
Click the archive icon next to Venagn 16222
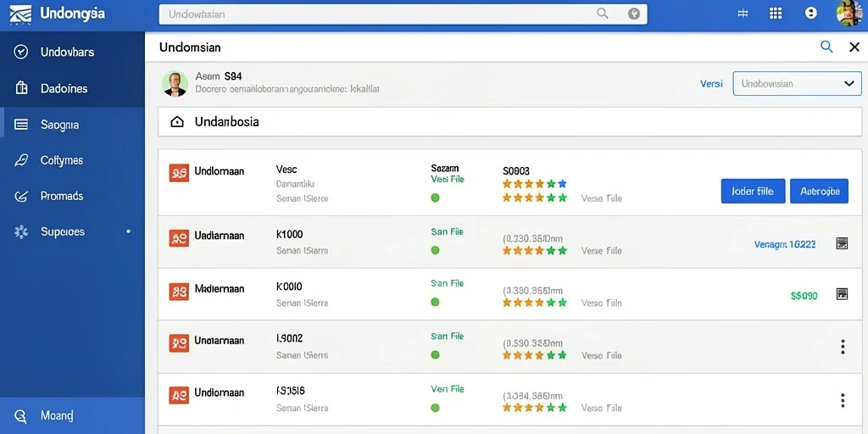pyautogui.click(x=842, y=243)
